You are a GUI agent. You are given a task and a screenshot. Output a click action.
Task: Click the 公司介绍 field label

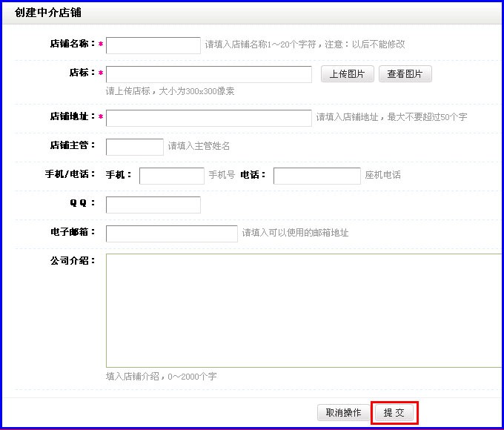coord(72,260)
